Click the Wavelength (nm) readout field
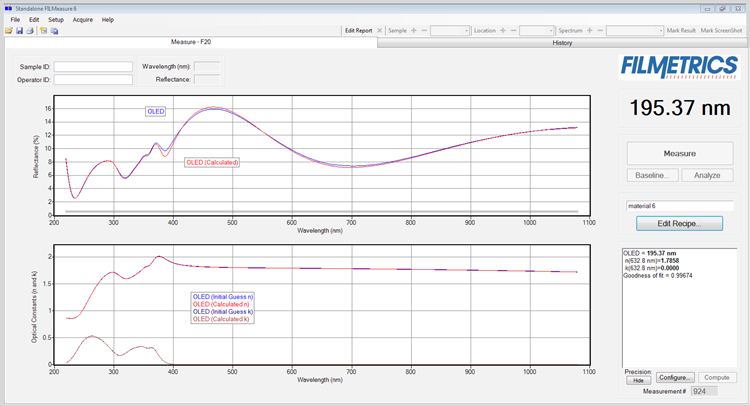The width and height of the screenshot is (750, 406). (x=207, y=66)
